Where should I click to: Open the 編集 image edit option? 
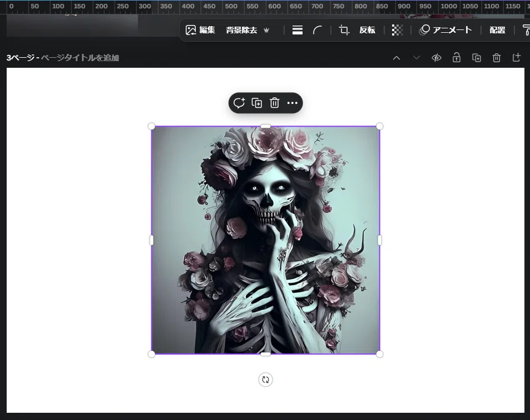tap(200, 30)
